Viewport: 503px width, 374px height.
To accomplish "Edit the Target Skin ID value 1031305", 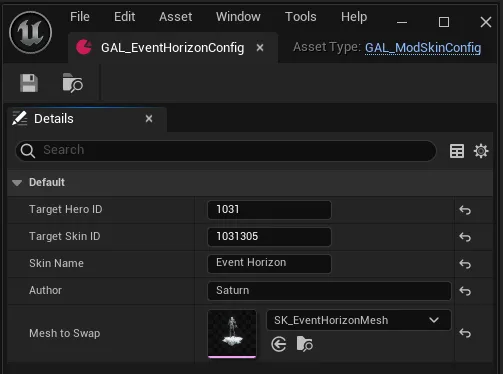I will coord(269,237).
